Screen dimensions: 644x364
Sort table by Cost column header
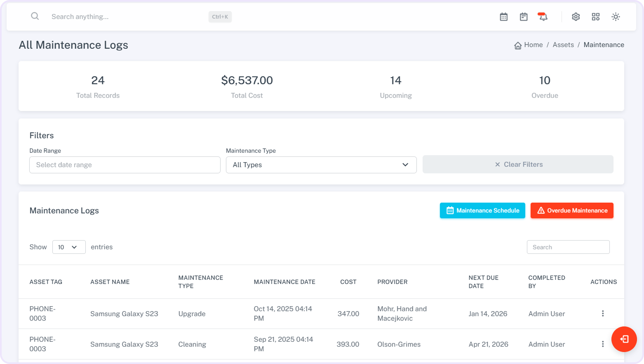coord(348,282)
